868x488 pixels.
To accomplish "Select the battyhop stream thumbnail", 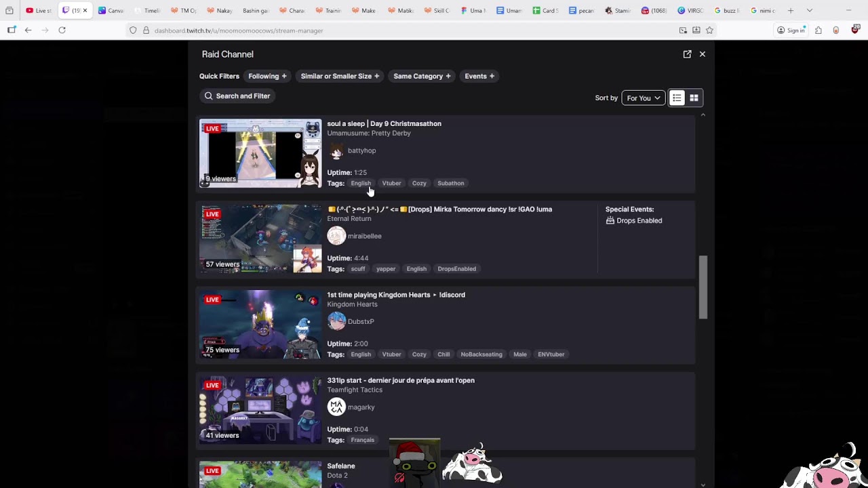I will point(260,153).
